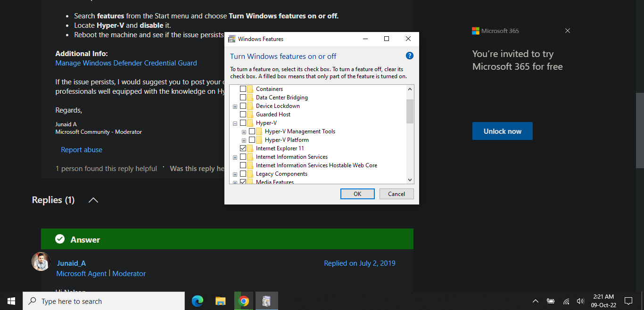Enable the Containers checkbox
The width and height of the screenshot is (644, 310).
[243, 89]
